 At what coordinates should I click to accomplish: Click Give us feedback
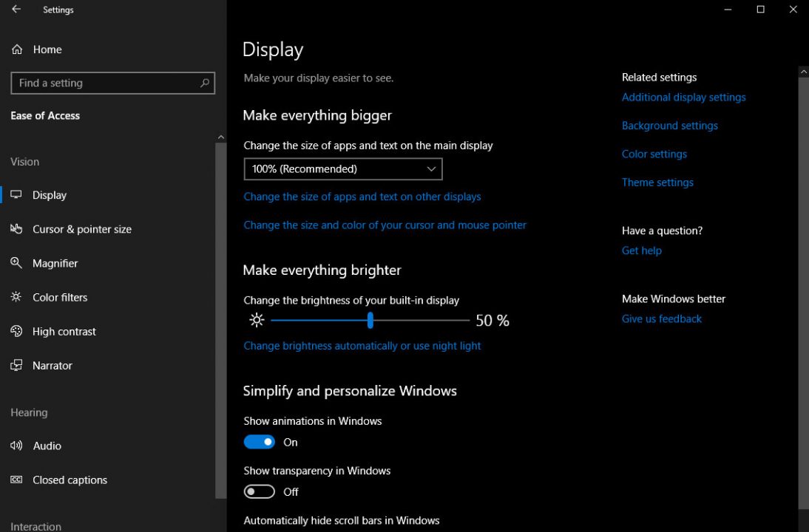[x=661, y=318]
